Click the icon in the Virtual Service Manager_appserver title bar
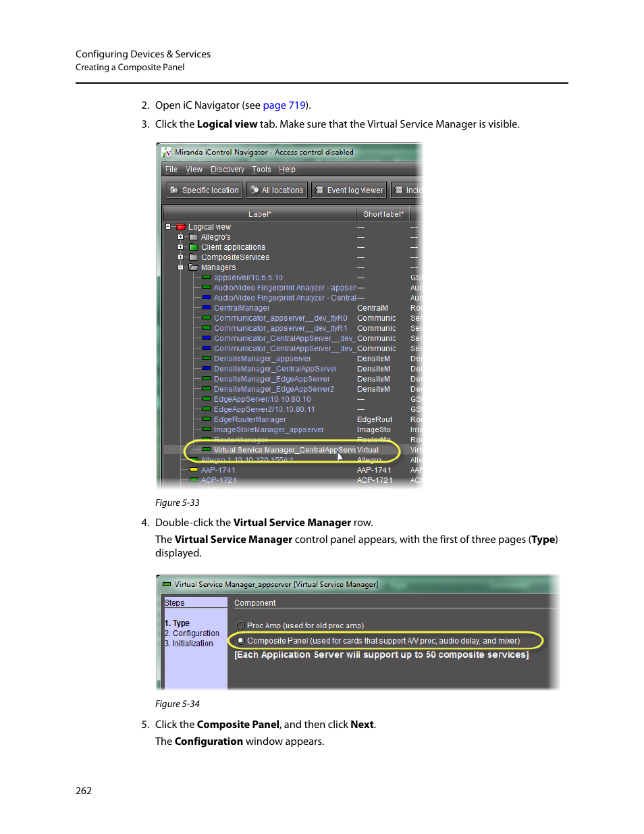The height and width of the screenshot is (834, 644). pos(167,584)
